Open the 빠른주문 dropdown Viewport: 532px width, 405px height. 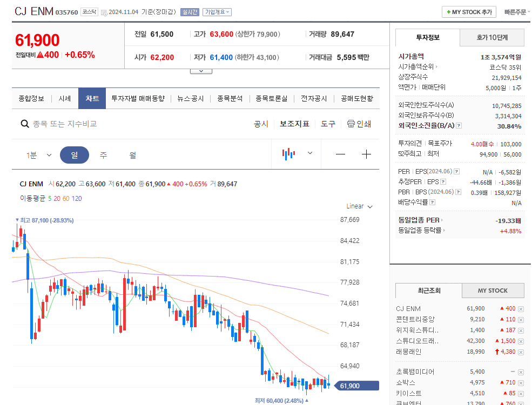[517, 12]
